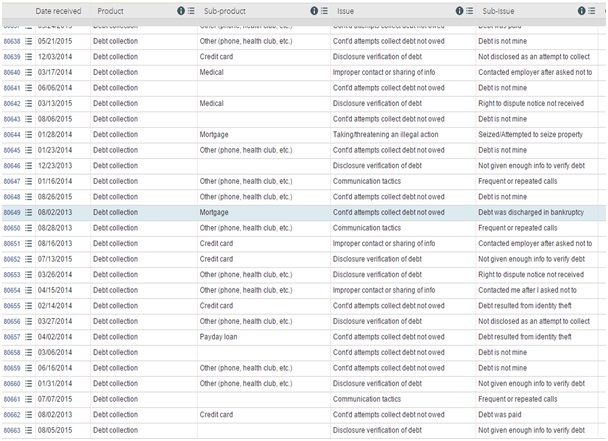Open row number link 80640
This screenshot has width=608, height=441.
click(12, 73)
